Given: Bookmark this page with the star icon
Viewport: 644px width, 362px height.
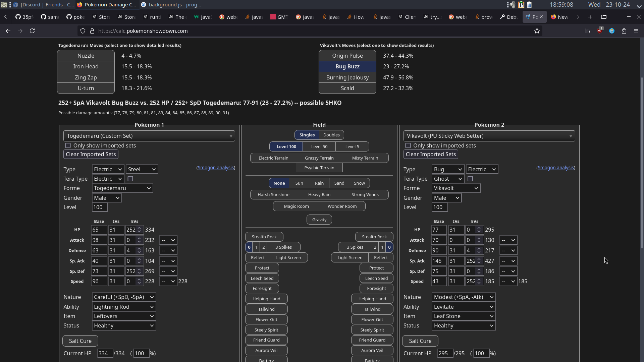Looking at the screenshot, I should (x=537, y=31).
